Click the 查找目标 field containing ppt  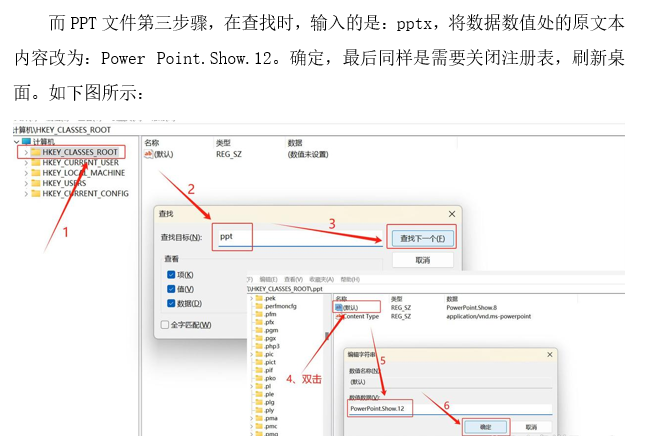tap(300, 237)
